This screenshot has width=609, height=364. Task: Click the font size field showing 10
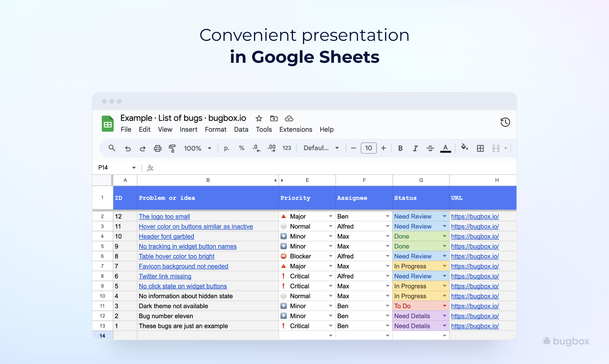coord(368,148)
